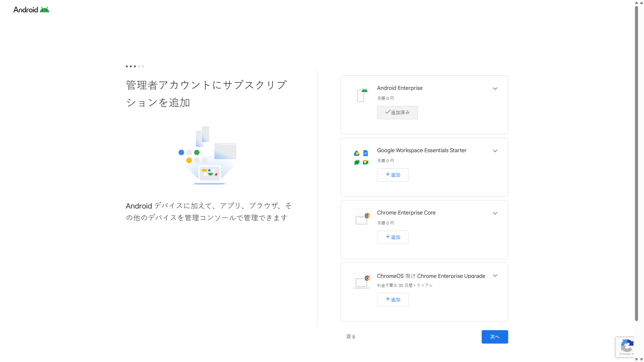644x362 pixels.
Task: Click the subscription illustration image
Action: tap(208, 155)
